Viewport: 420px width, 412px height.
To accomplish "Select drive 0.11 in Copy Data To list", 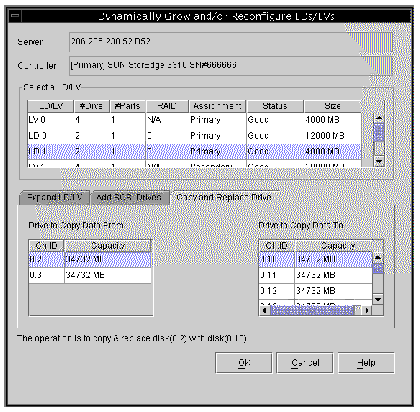I will [x=316, y=275].
